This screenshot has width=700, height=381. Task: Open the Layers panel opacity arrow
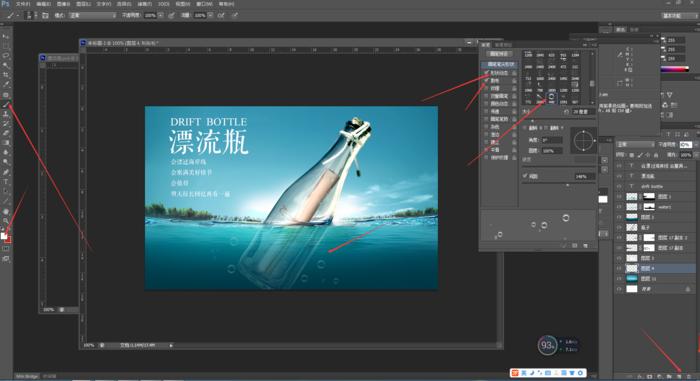point(695,145)
